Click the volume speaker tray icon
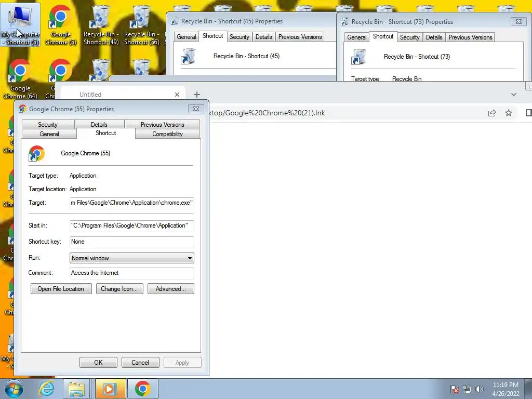The height and width of the screenshot is (399, 532). tap(479, 389)
